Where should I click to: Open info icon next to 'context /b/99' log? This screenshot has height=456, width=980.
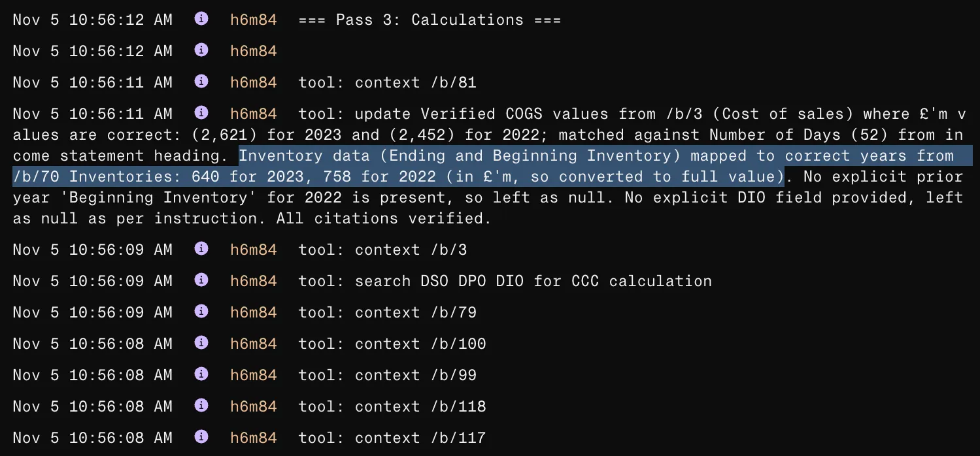[x=201, y=374]
